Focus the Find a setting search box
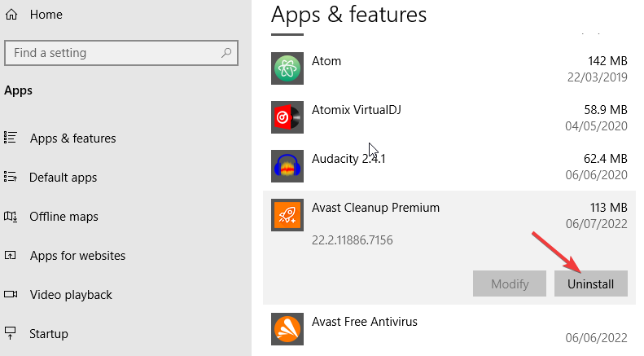 tap(114, 53)
